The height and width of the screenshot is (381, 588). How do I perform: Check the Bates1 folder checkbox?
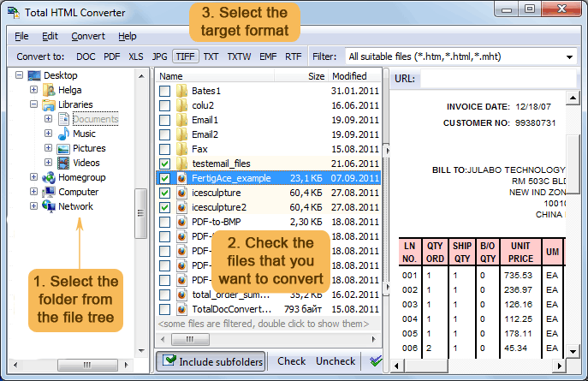pyautogui.click(x=165, y=91)
